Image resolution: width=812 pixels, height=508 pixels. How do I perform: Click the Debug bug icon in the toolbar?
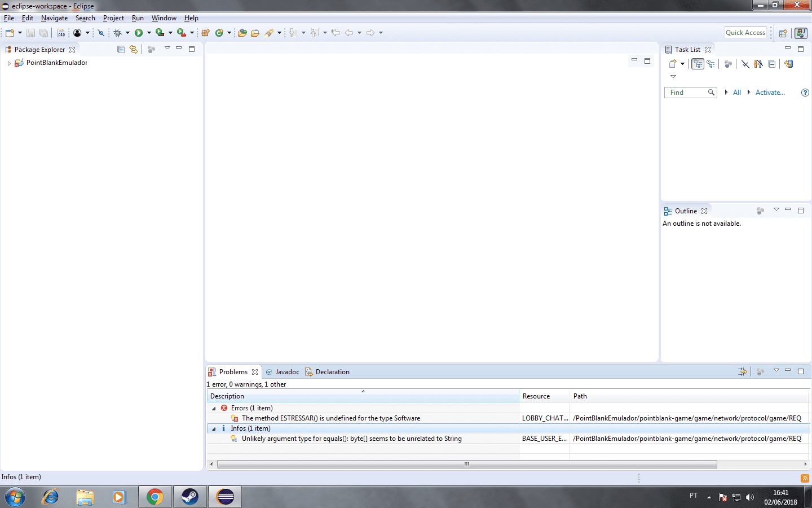(117, 33)
